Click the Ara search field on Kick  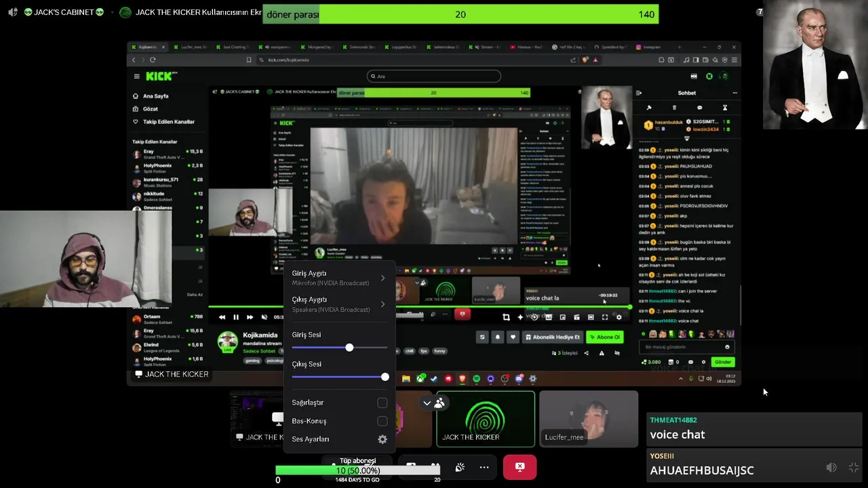click(x=434, y=77)
